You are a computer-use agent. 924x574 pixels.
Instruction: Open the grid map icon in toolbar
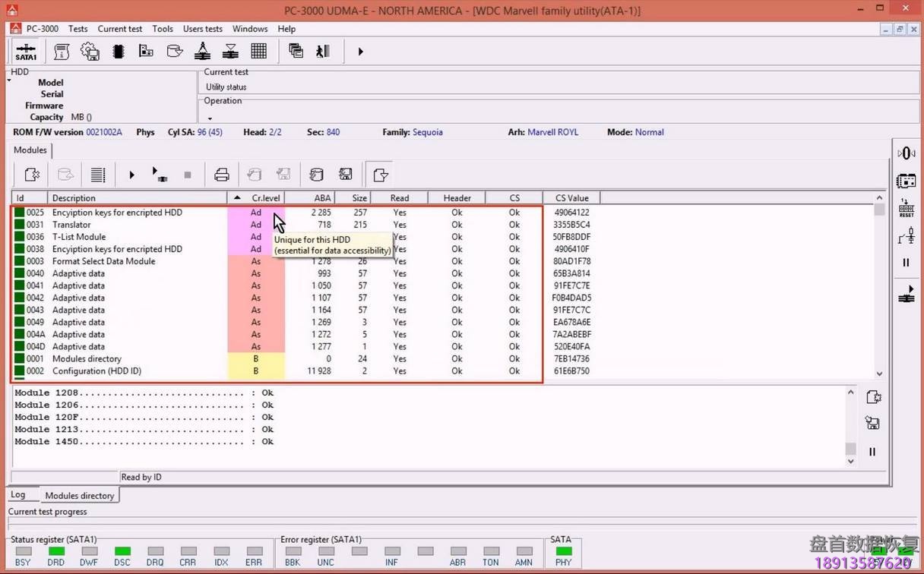tap(258, 52)
